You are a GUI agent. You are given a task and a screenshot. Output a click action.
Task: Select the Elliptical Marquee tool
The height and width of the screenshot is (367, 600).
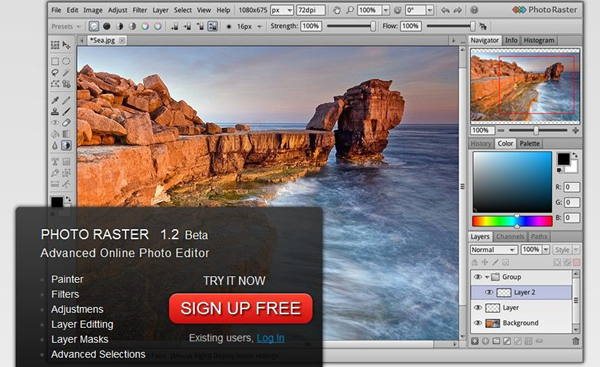tap(66, 61)
